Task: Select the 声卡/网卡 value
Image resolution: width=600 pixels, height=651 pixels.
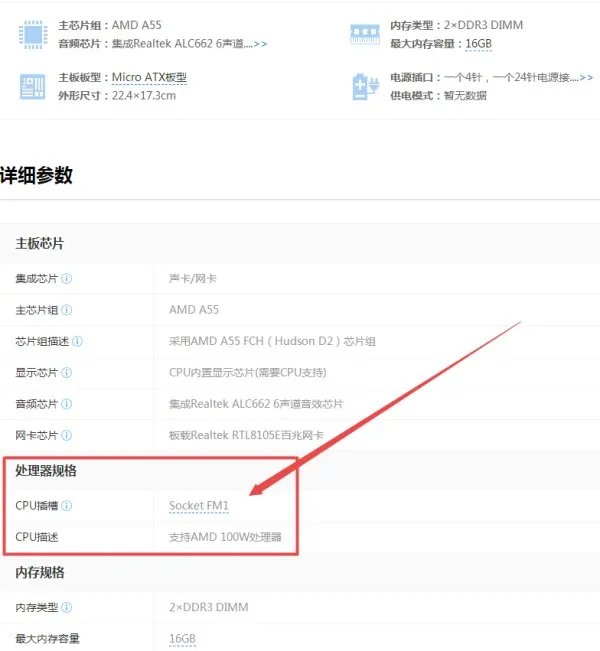Action: (x=193, y=278)
